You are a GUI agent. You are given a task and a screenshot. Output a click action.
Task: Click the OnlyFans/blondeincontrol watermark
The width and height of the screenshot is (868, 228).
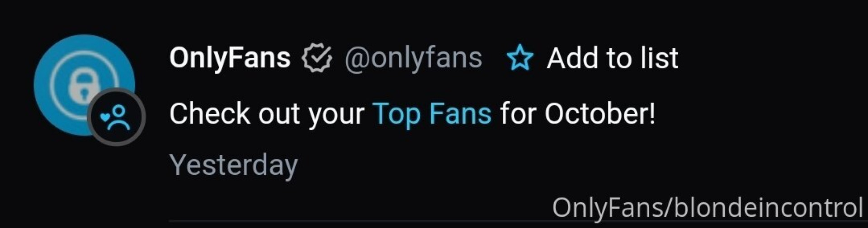tap(707, 208)
